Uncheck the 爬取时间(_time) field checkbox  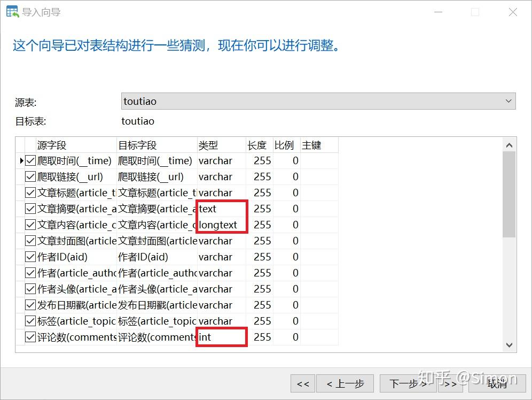pos(30,160)
